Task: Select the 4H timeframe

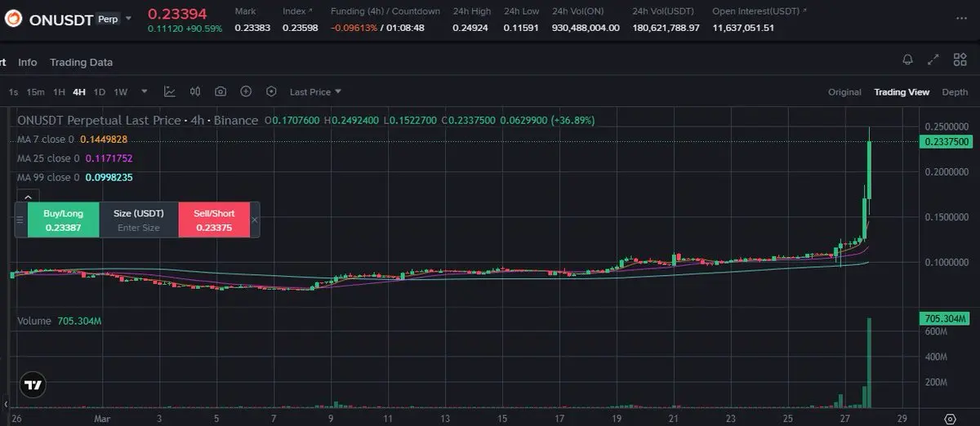Action: point(79,92)
